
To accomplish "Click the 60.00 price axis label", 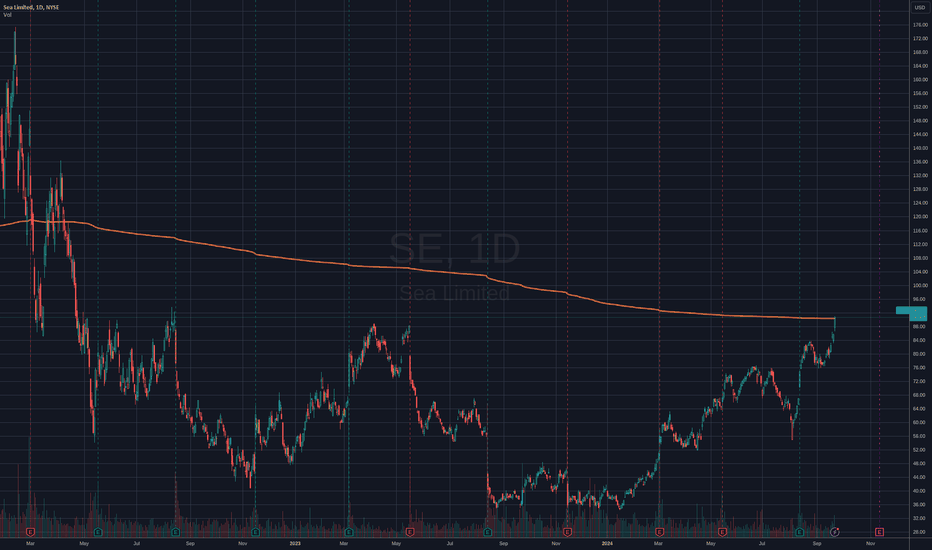I will [x=920, y=422].
